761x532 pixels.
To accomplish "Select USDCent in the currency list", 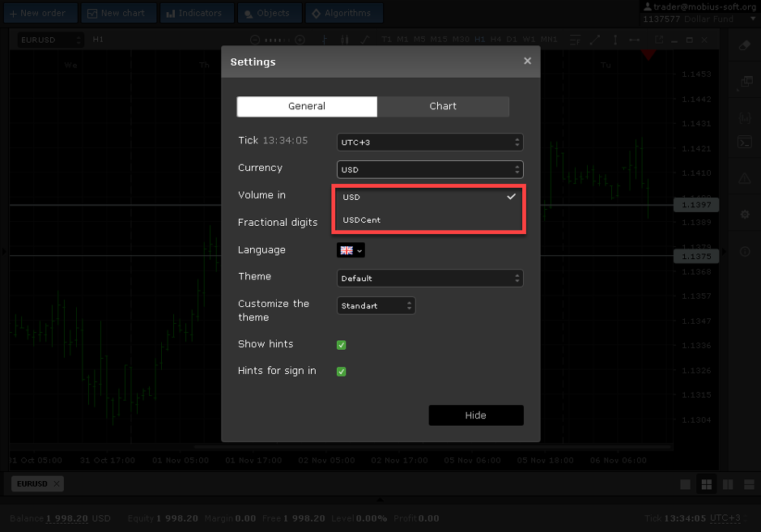I will point(428,220).
